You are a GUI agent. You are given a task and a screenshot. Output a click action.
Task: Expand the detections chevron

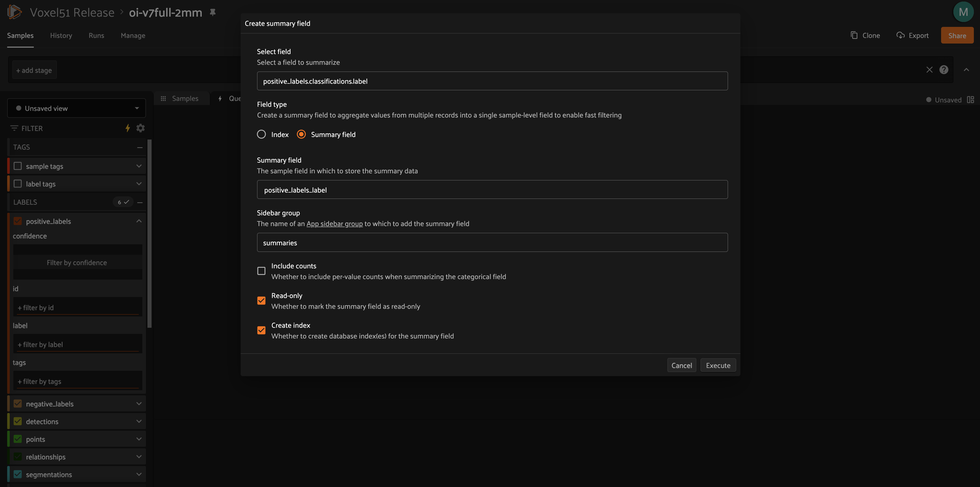click(x=139, y=421)
